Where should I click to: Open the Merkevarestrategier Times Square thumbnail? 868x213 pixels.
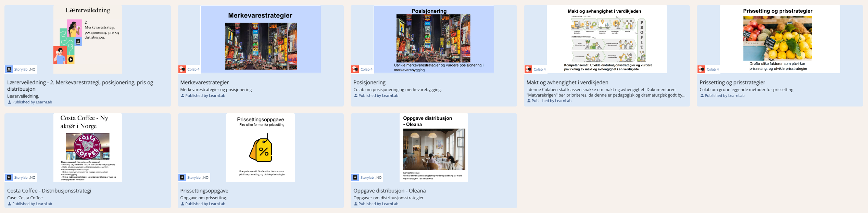click(x=261, y=46)
